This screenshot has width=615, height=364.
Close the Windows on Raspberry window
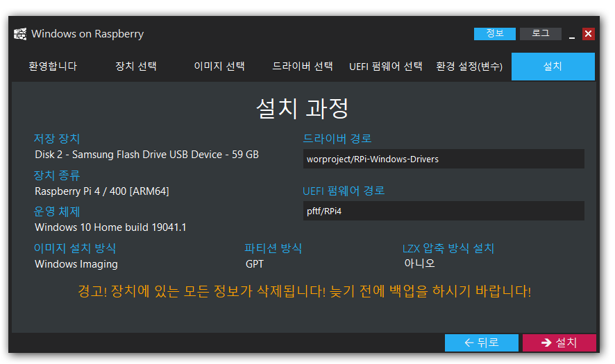point(588,34)
